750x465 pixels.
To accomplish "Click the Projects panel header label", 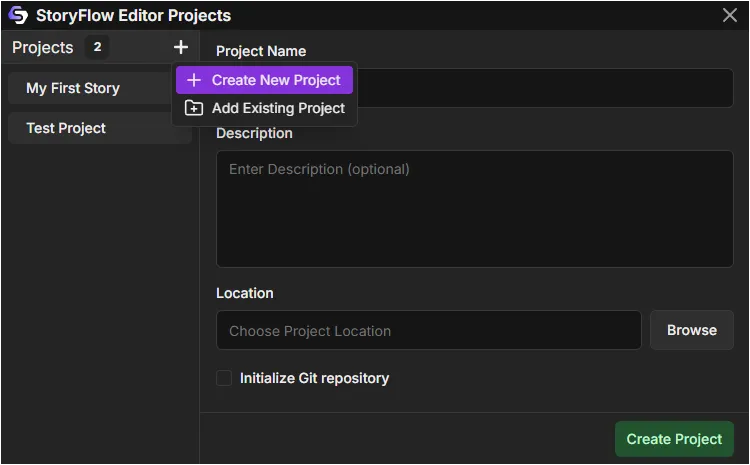I will coord(43,47).
